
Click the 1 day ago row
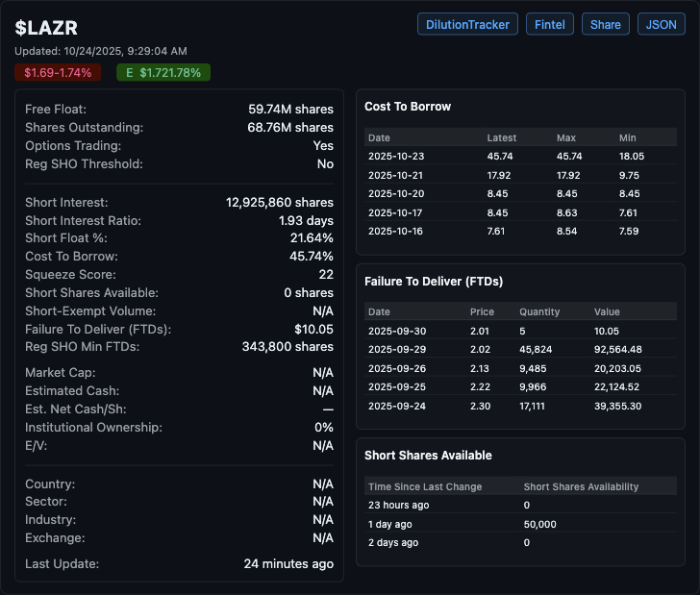click(x=520, y=524)
